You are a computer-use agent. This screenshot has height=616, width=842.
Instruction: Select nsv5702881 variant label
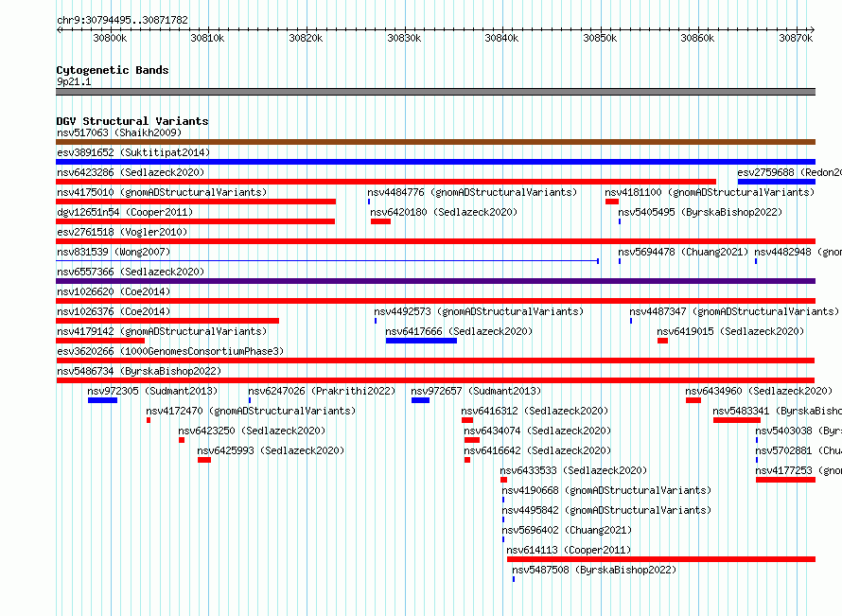point(798,450)
